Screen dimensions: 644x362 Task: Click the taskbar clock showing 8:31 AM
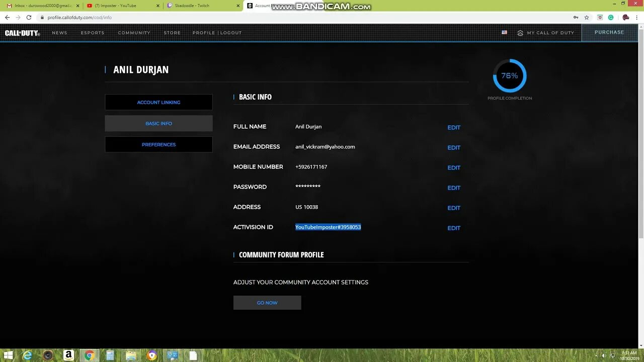pyautogui.click(x=629, y=355)
